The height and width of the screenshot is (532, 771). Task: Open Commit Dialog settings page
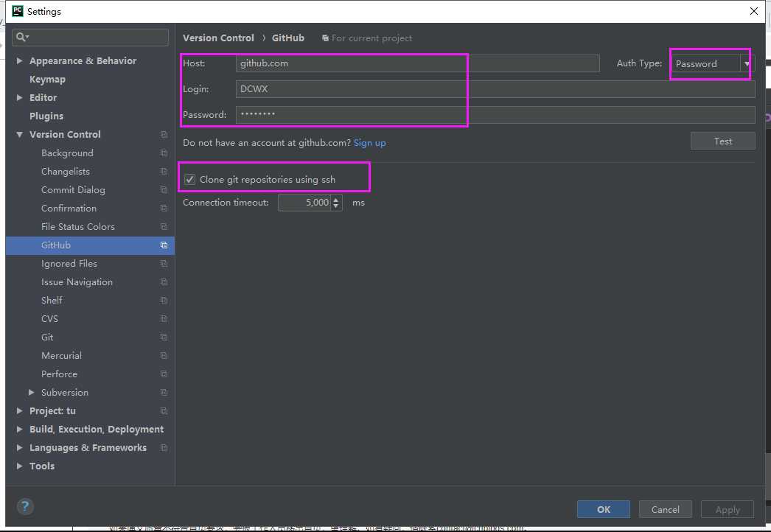(x=73, y=190)
